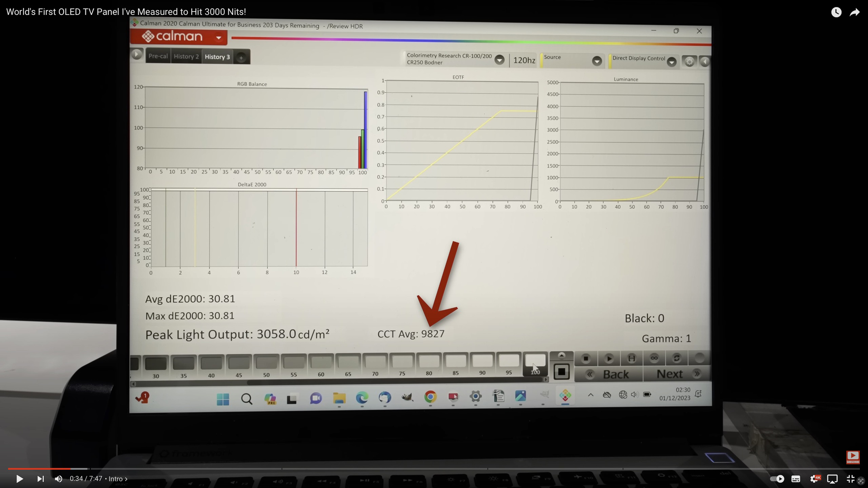Open the YouTube settings gear with 4K badge
Screen dimensions: 868x488
pyautogui.click(x=815, y=479)
